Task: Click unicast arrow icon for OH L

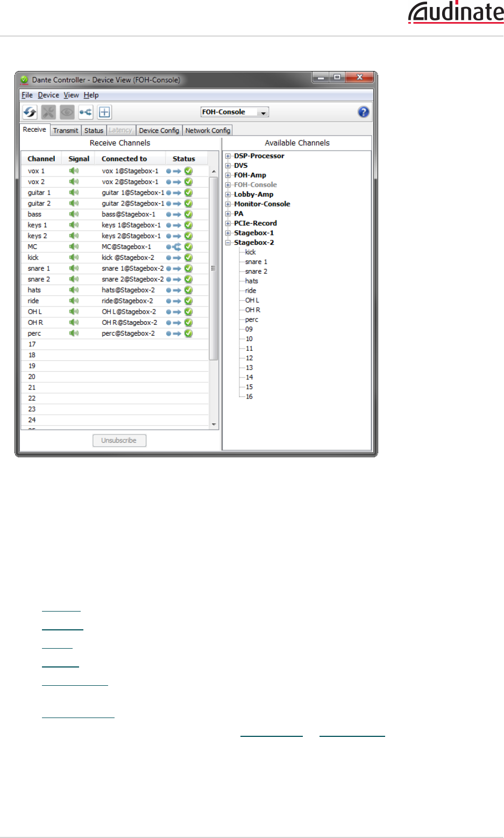Action: tap(174, 312)
